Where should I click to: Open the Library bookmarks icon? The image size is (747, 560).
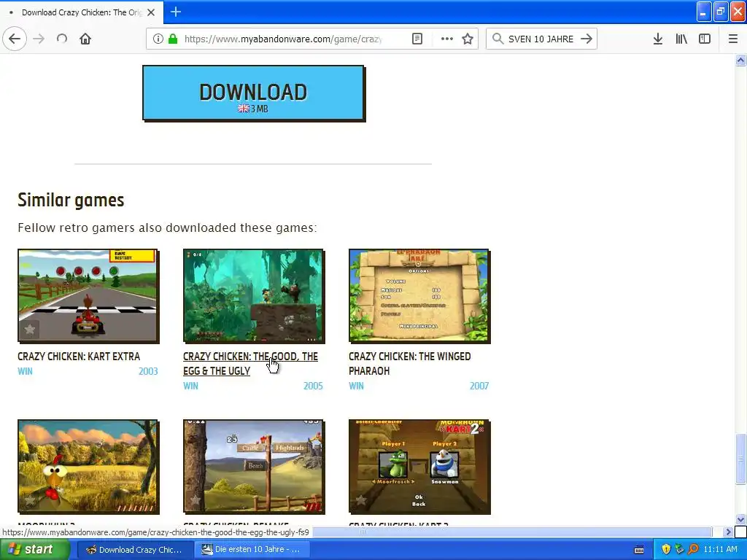pos(681,39)
